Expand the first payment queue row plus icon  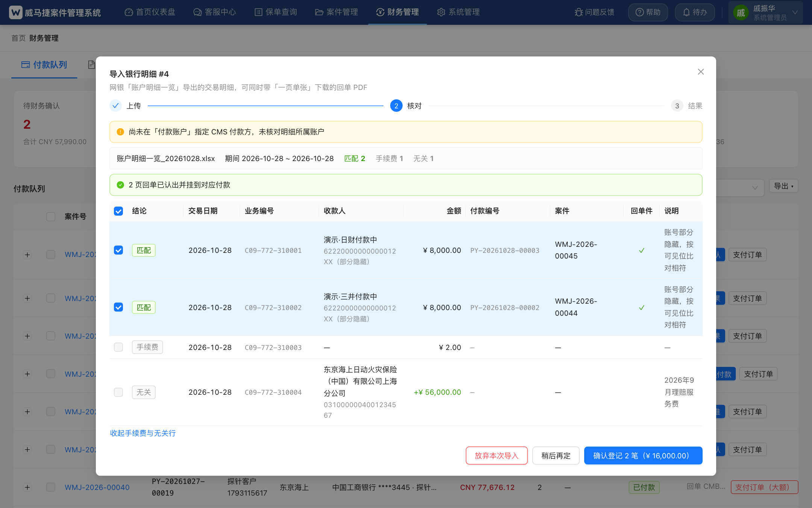pos(27,255)
